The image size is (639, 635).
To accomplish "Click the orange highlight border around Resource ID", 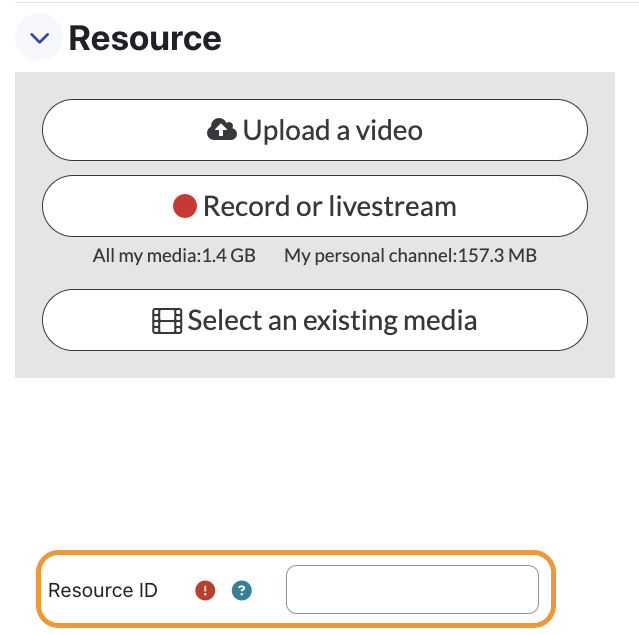I will [x=296, y=553].
